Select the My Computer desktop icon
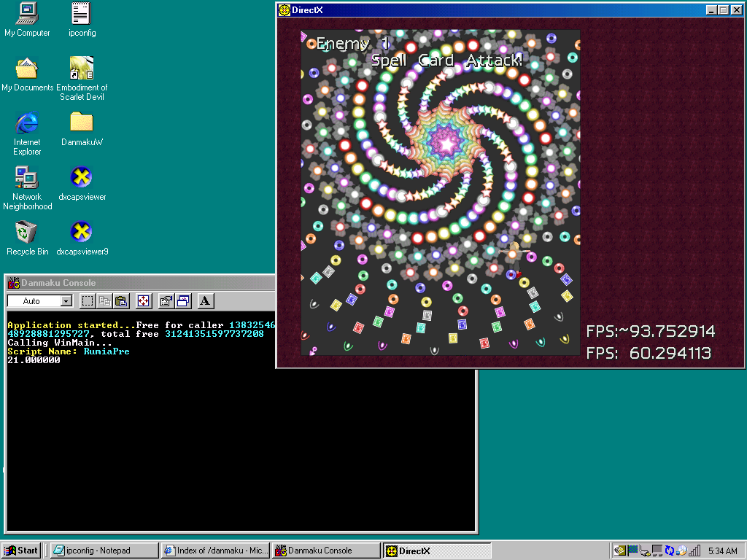747x560 pixels. click(27, 20)
